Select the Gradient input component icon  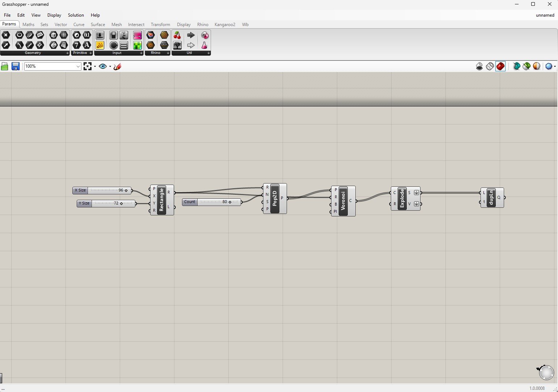tap(138, 35)
